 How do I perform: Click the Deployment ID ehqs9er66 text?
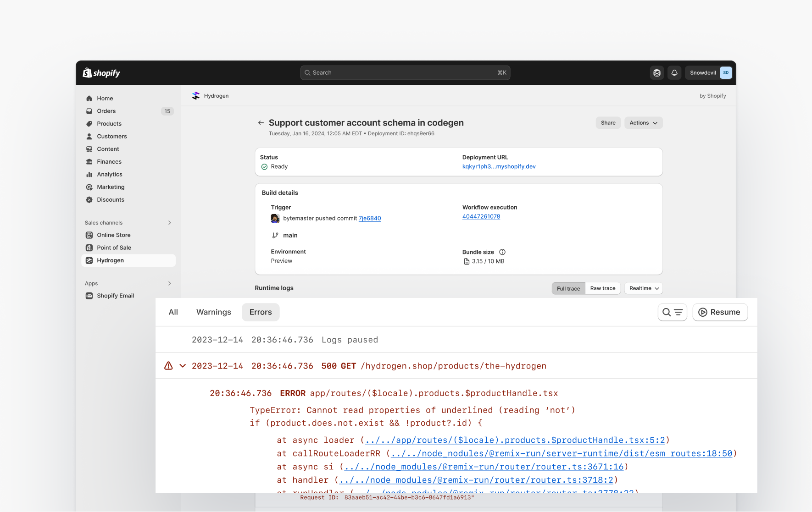(401, 134)
